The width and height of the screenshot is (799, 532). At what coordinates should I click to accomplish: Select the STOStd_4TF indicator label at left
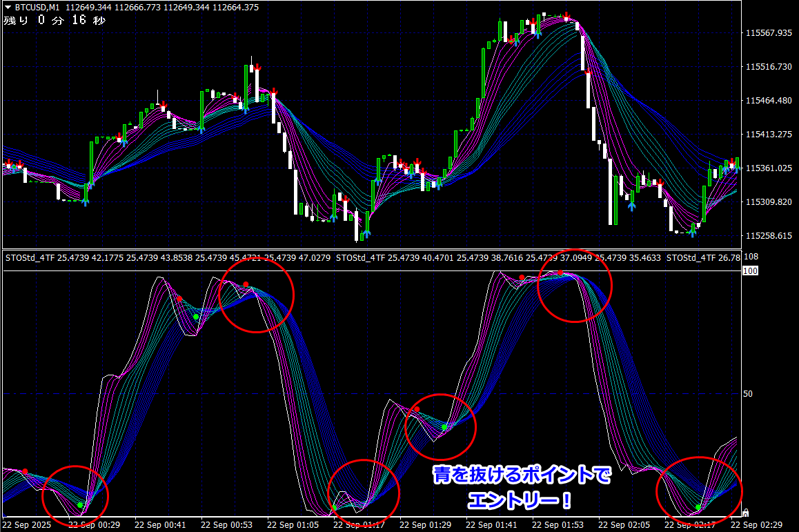30,258
